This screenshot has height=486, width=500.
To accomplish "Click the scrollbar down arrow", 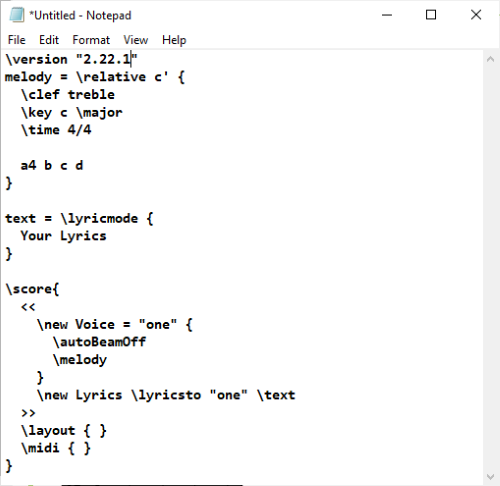I will pyautogui.click(x=490, y=477).
